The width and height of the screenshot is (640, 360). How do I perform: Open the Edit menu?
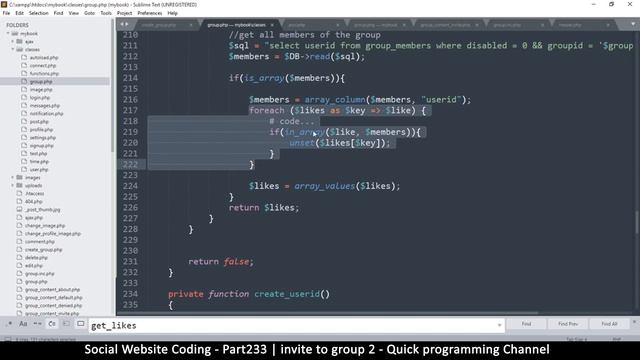click(19, 13)
